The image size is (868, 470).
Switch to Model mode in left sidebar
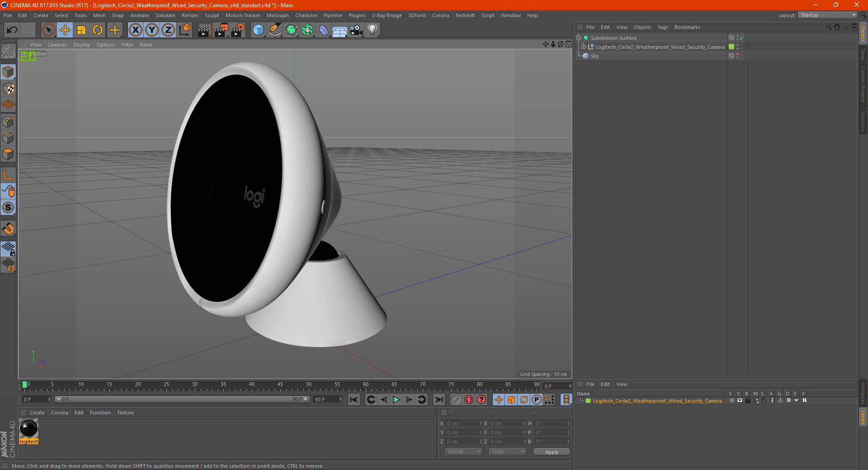click(x=8, y=72)
